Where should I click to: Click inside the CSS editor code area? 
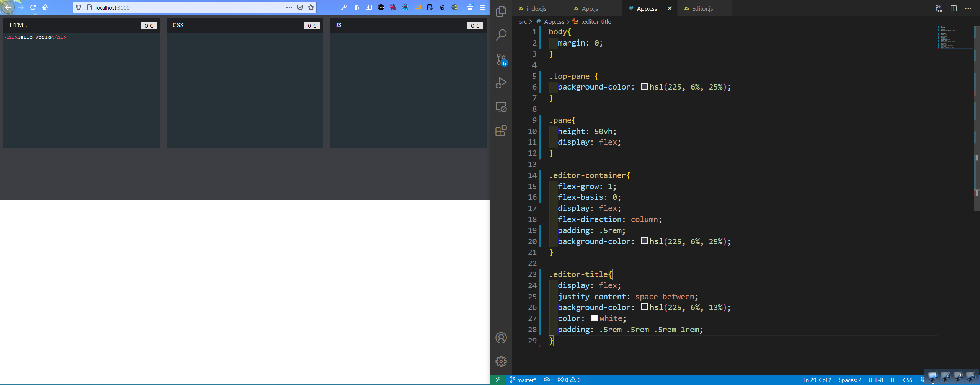tap(245, 90)
